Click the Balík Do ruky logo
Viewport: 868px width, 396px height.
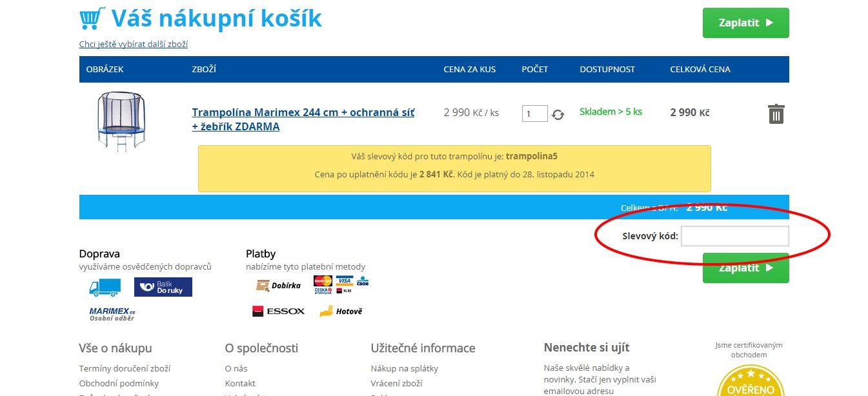pos(163,287)
